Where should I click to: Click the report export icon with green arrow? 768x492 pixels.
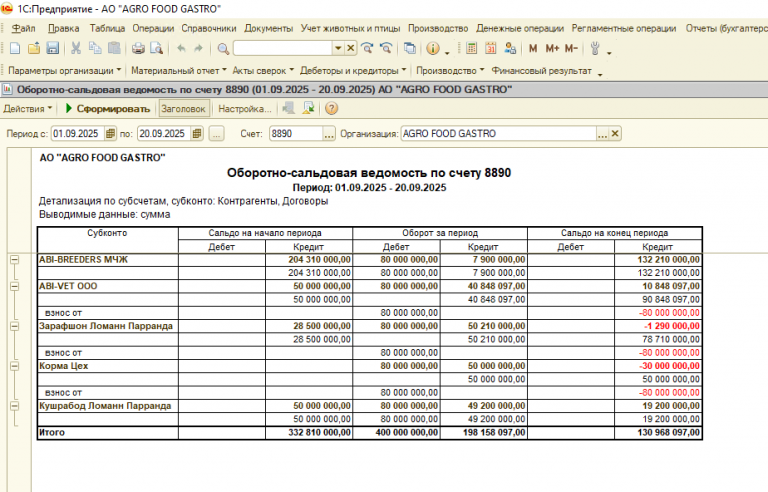308,108
